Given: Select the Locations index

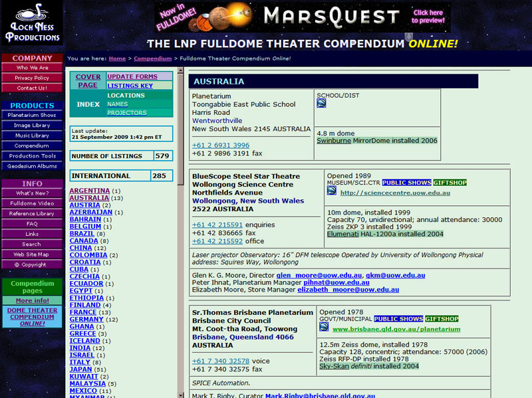Looking at the screenshot, I should point(126,95).
